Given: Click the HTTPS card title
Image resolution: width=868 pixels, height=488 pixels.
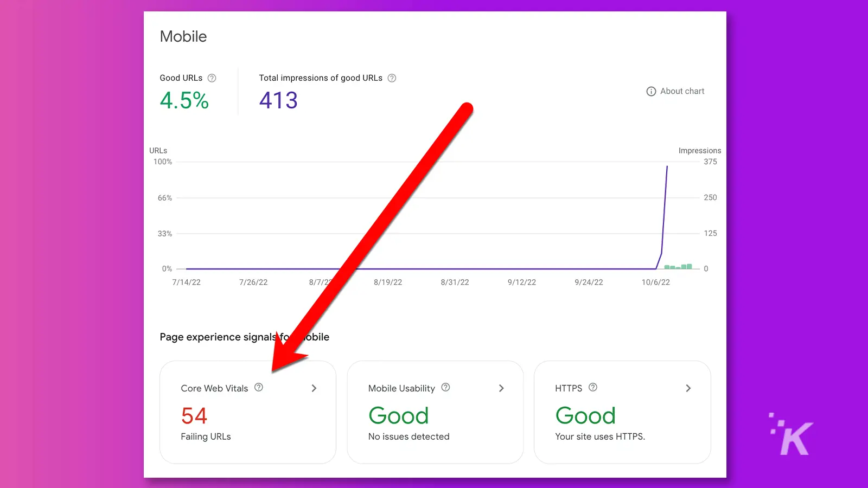Looking at the screenshot, I should tap(569, 388).
